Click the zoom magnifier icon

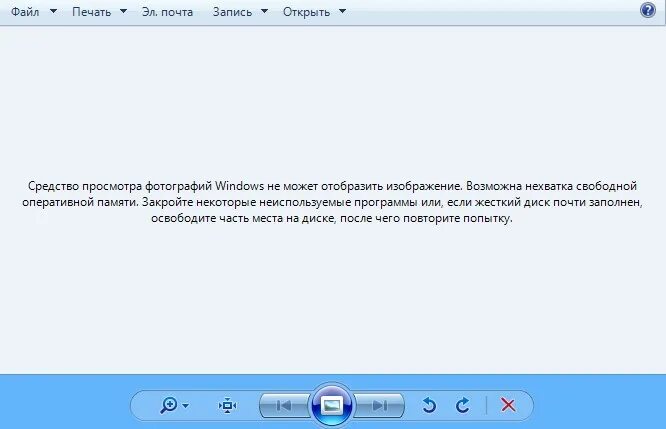(169, 405)
